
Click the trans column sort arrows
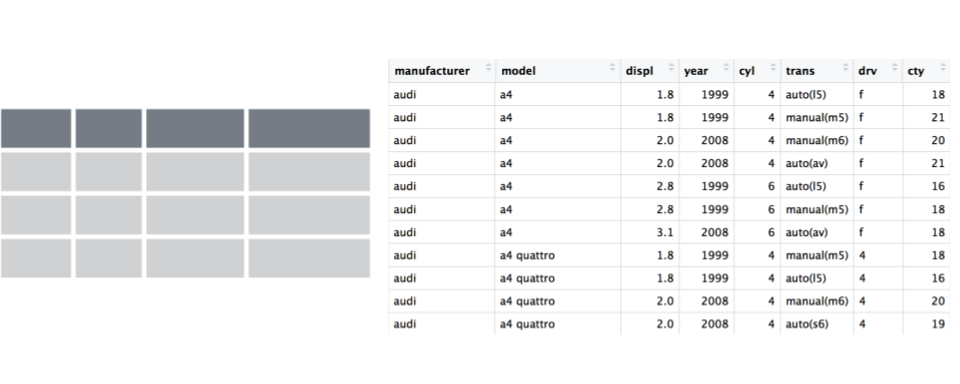click(x=846, y=68)
